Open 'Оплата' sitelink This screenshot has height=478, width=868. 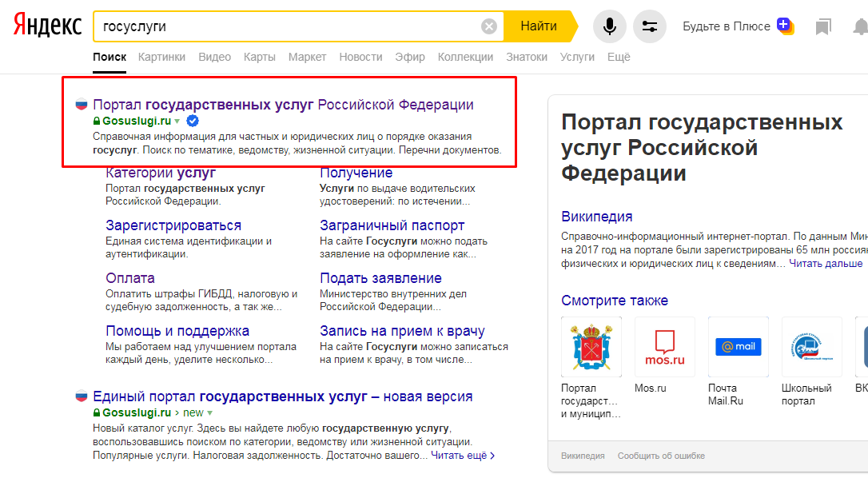click(130, 278)
